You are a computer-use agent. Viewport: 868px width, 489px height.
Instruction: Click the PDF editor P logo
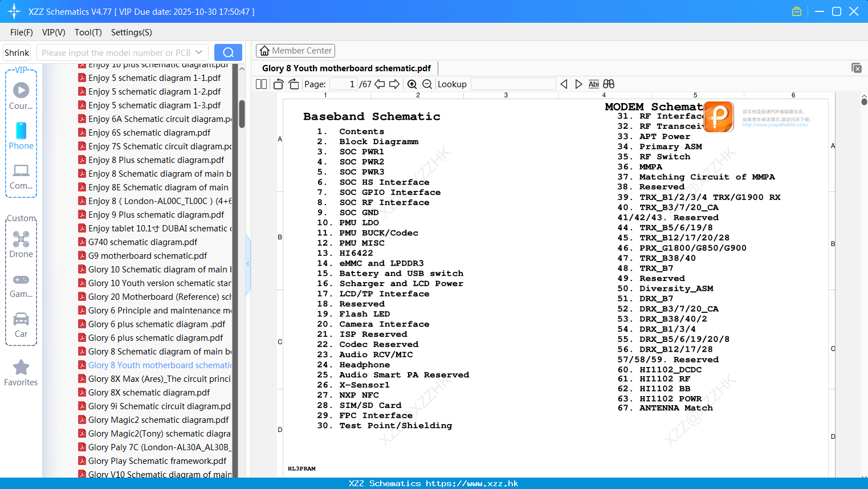click(719, 116)
